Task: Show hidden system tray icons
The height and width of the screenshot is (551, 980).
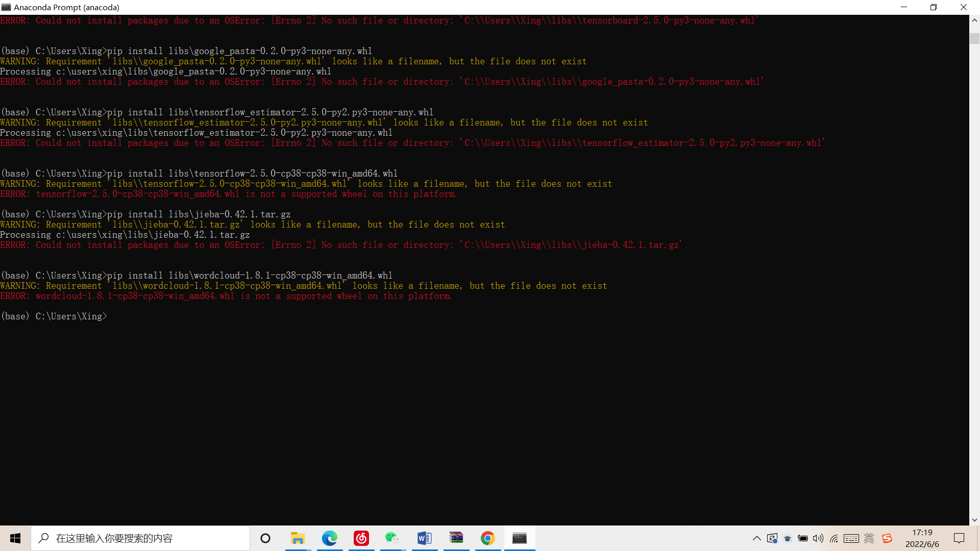Action: click(757, 538)
